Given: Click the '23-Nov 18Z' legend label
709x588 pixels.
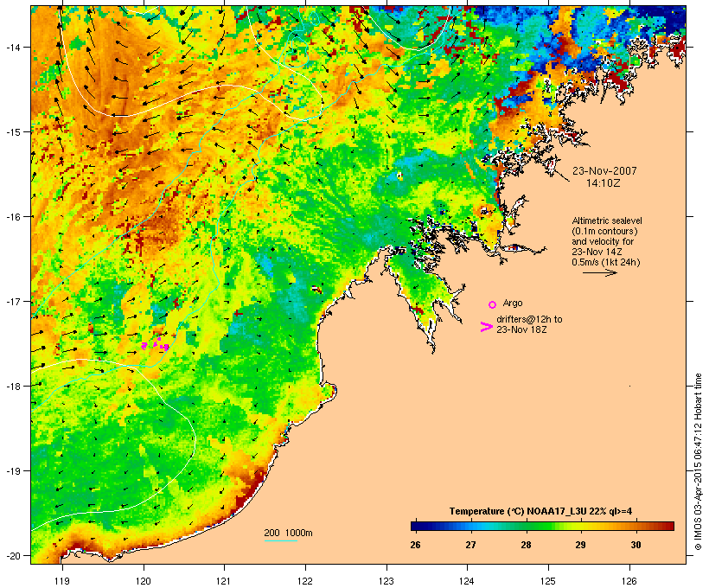Looking at the screenshot, I should click(521, 329).
